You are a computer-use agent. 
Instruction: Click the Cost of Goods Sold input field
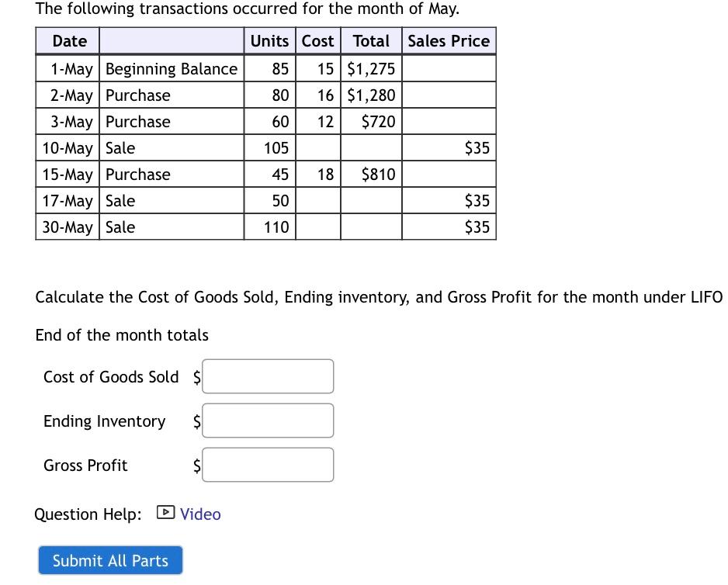coord(268,376)
